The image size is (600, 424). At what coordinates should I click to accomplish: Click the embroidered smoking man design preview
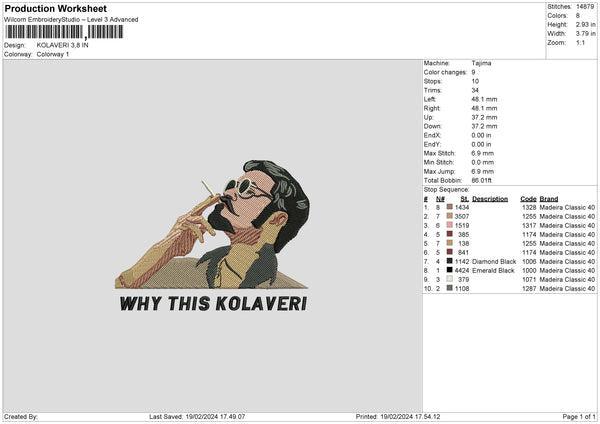[x=213, y=224]
